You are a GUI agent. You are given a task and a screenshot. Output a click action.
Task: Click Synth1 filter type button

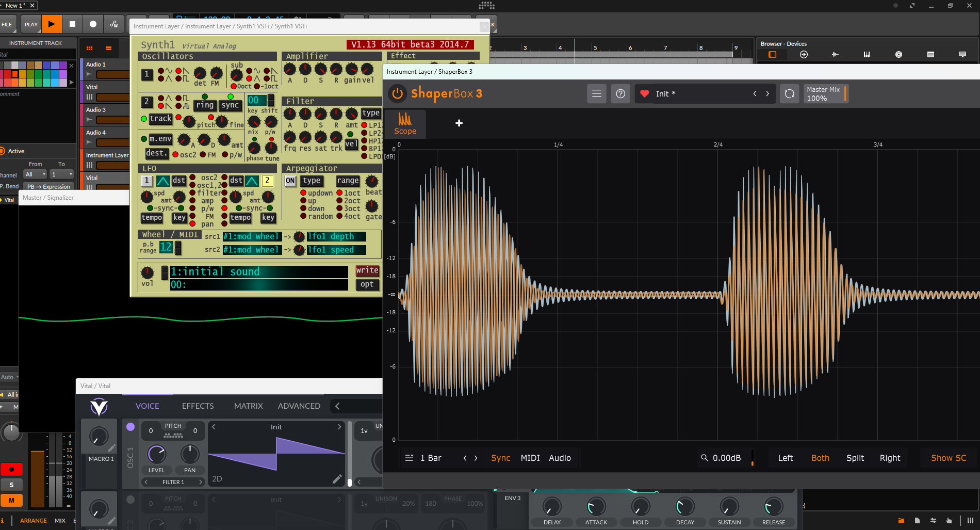click(x=371, y=113)
